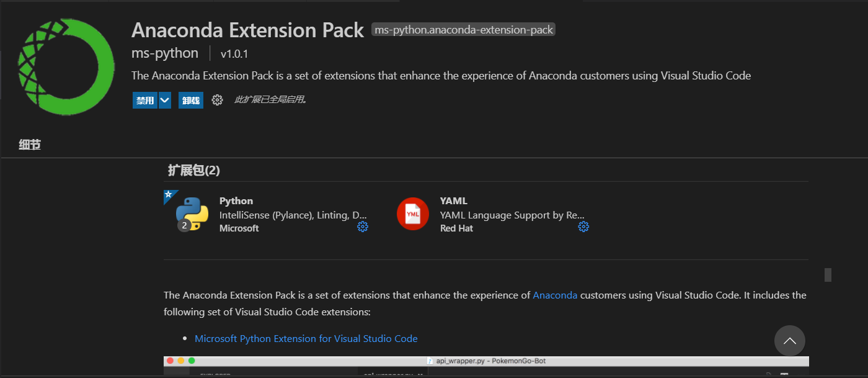Image resolution: width=868 pixels, height=378 pixels.
Task: Click the scroll-to-top arrow
Action: pos(789,340)
